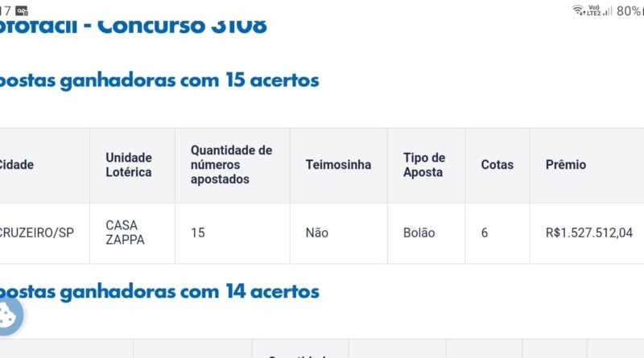The height and width of the screenshot is (358, 644).
Task: Select the CASA ZAPPA lottery unit cell
Action: [125, 232]
